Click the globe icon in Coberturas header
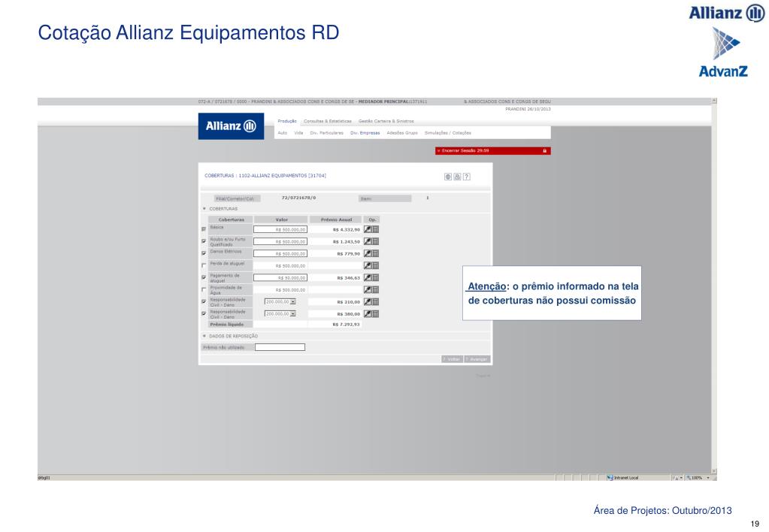 (448, 177)
